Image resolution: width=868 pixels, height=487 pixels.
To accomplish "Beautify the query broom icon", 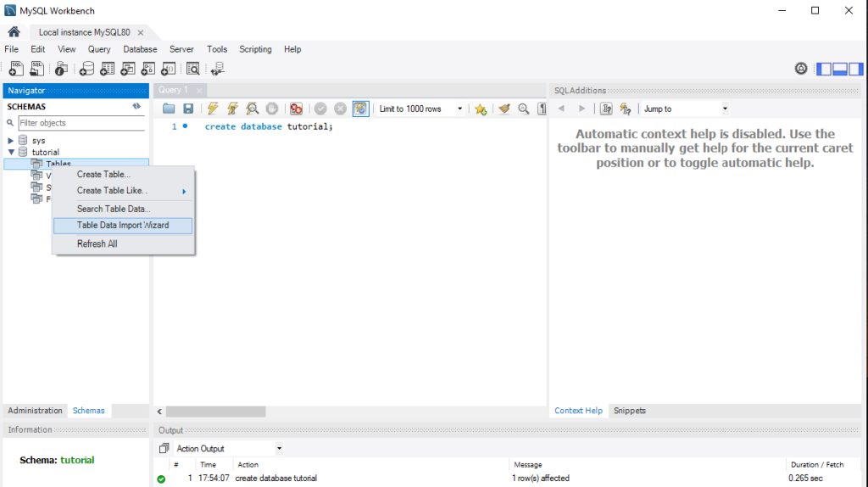I will click(504, 109).
